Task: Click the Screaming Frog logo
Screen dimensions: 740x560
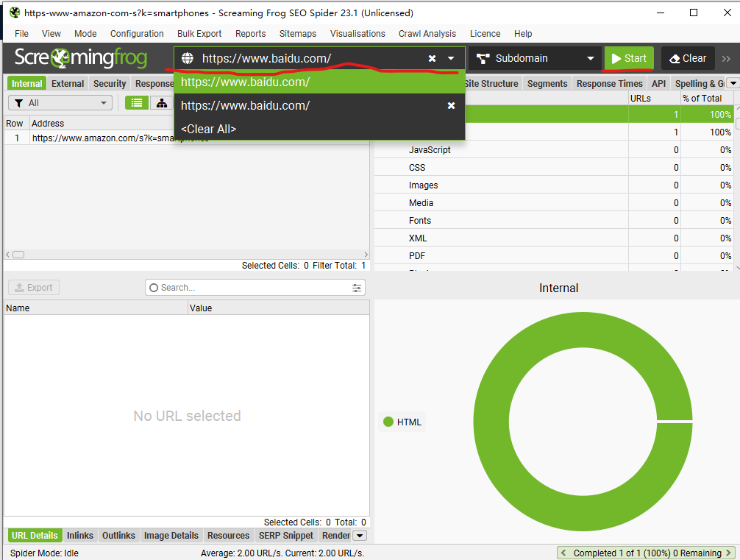Action: click(81, 57)
